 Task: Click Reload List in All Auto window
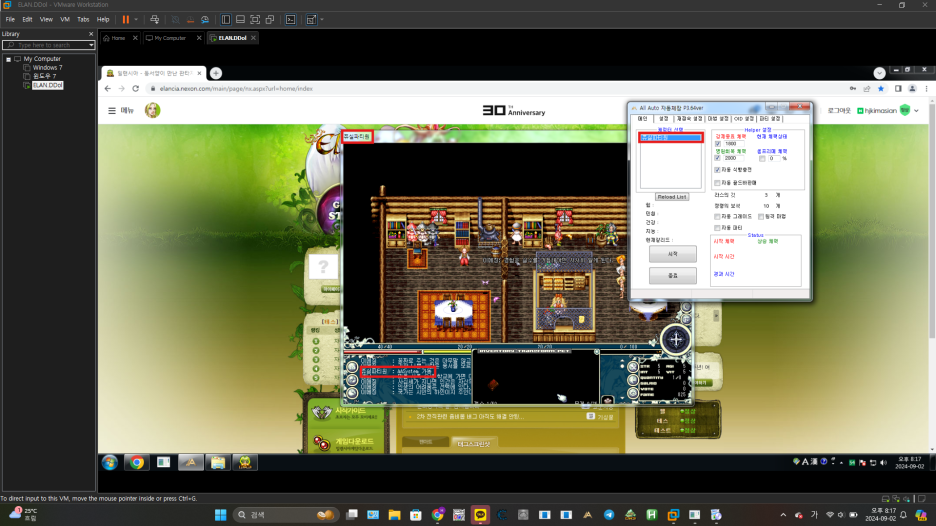(x=672, y=197)
